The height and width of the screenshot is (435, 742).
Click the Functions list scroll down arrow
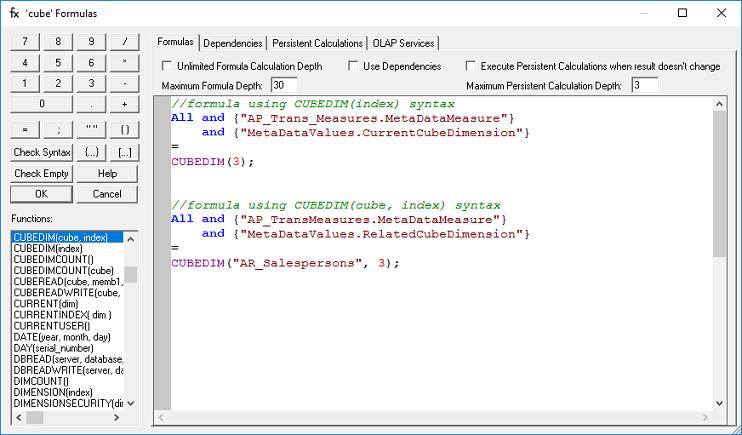pyautogui.click(x=131, y=403)
